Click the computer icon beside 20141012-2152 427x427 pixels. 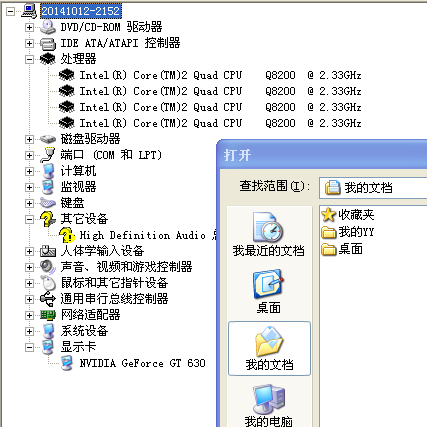[x=29, y=11]
